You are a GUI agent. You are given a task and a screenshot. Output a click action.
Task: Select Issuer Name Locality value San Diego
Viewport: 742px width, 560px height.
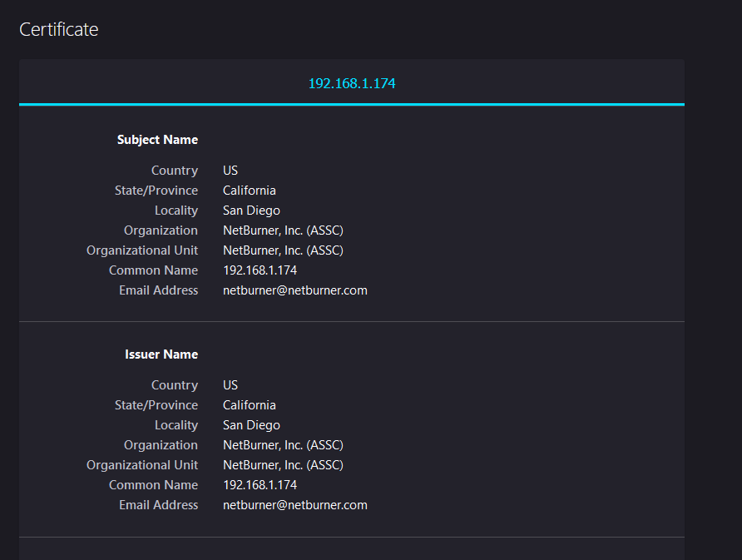click(x=251, y=425)
